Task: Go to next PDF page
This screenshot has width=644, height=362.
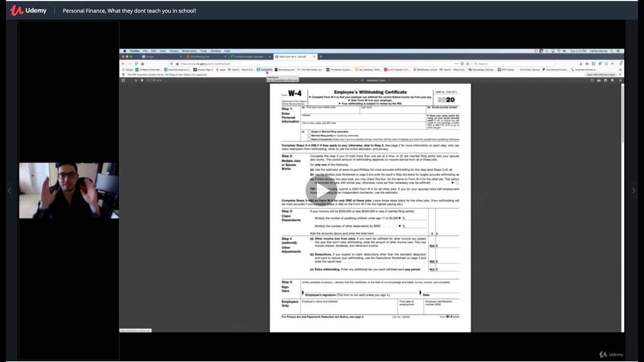Action: [142, 80]
